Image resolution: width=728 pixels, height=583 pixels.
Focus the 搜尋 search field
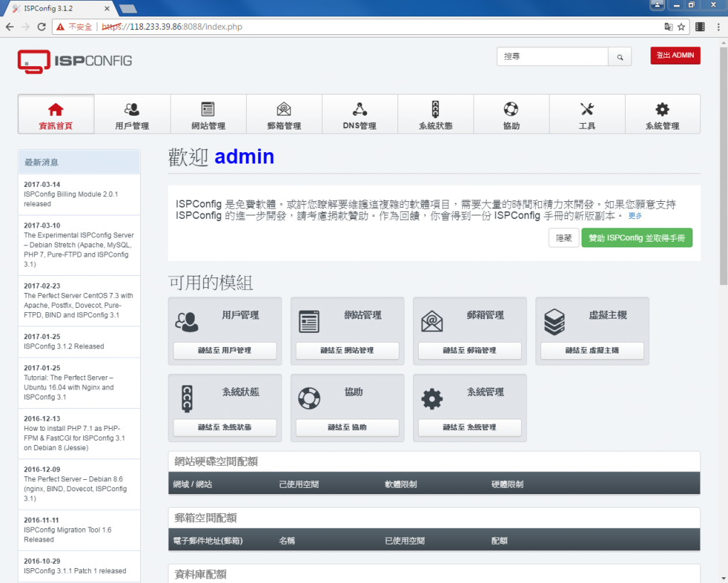tap(552, 57)
